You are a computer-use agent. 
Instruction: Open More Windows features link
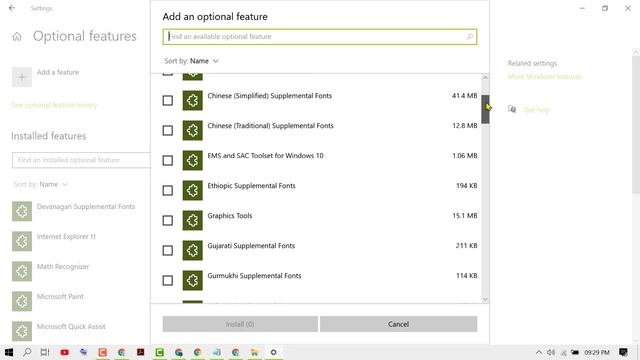[544, 77]
